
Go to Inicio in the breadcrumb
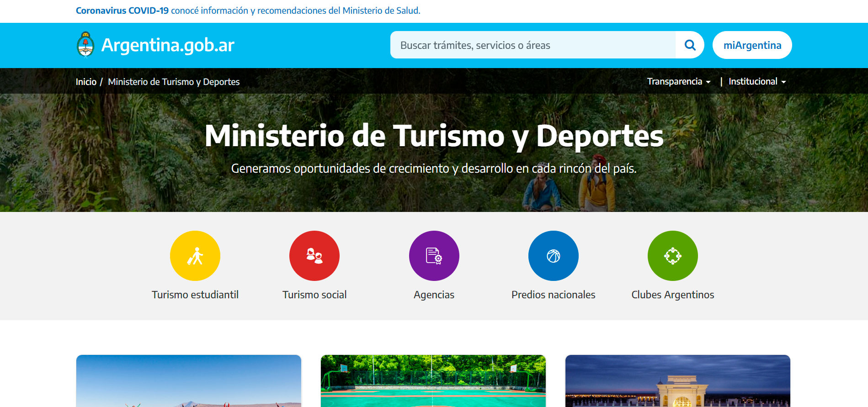[86, 82]
